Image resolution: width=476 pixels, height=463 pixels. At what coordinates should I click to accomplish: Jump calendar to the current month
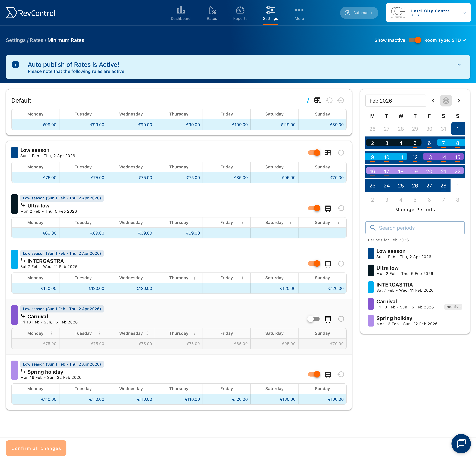tap(446, 101)
